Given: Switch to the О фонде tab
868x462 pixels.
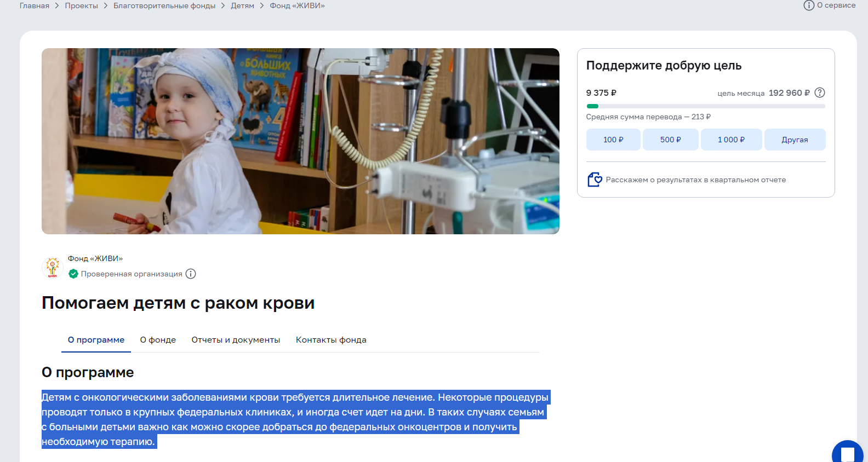Looking at the screenshot, I should coord(158,340).
